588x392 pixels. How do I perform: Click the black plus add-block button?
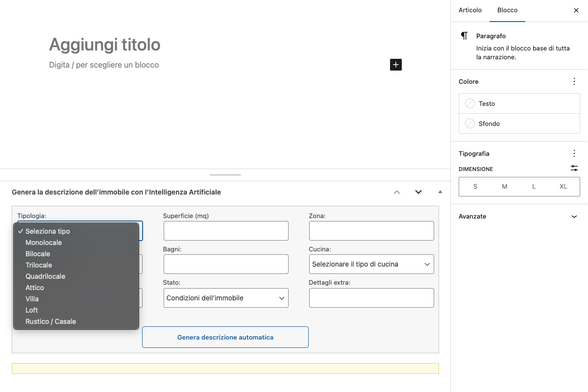click(x=396, y=65)
